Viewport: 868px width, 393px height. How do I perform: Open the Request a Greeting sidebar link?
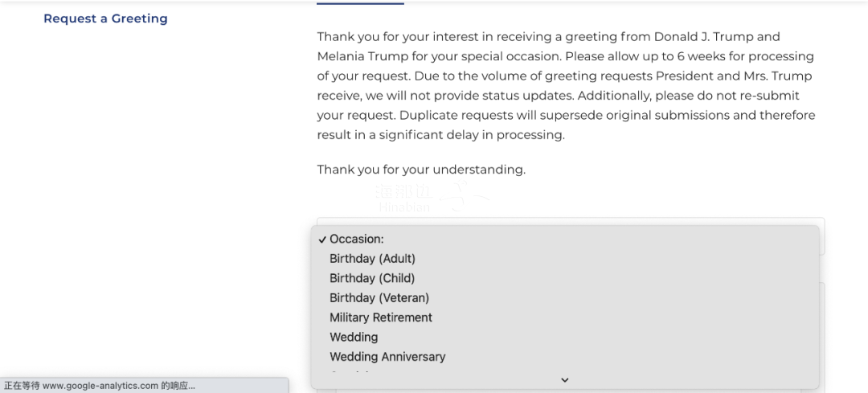click(106, 18)
